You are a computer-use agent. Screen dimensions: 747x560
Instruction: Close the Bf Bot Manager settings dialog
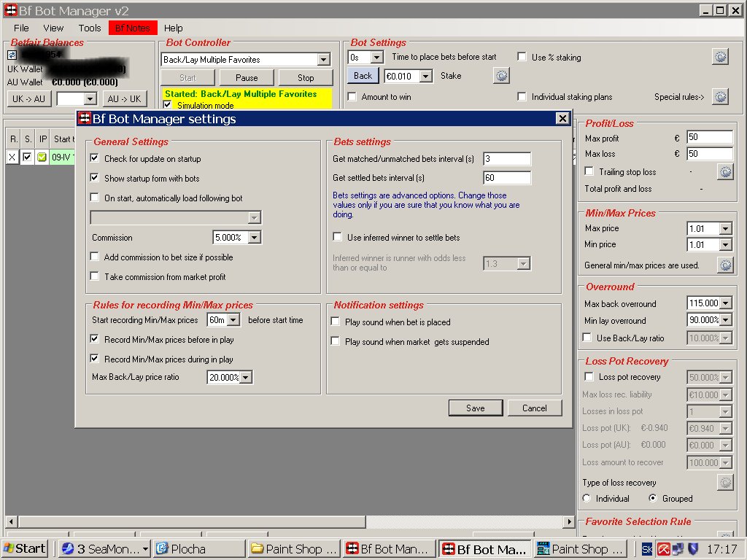562,119
